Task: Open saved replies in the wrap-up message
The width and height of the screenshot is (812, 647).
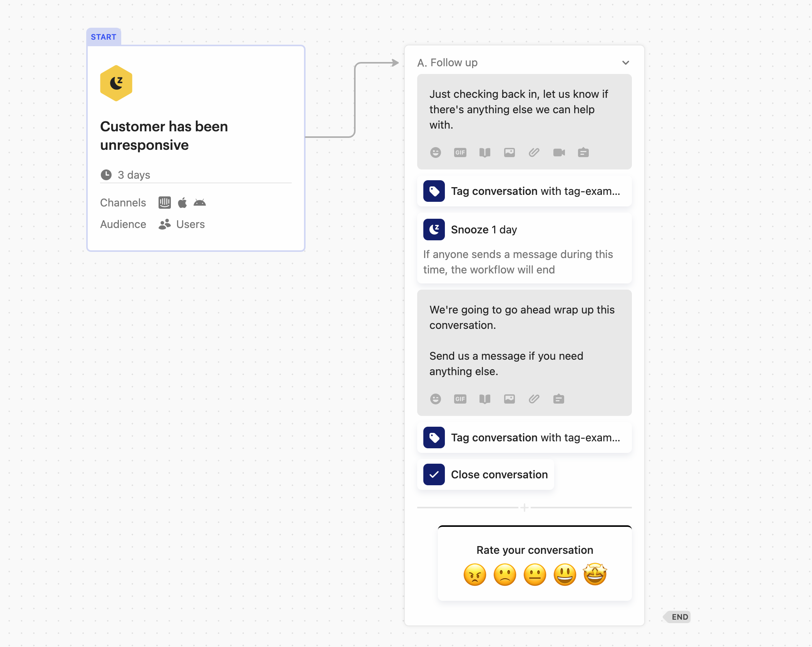Action: click(x=559, y=399)
